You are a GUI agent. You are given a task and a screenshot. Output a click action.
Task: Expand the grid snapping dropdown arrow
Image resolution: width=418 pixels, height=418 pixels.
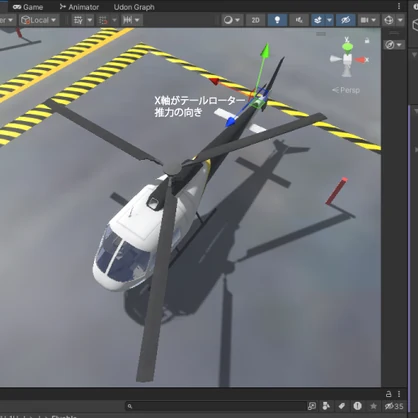point(114,20)
